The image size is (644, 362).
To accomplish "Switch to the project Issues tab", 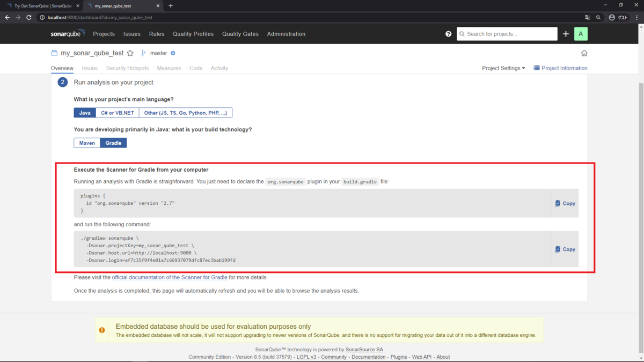I will click(90, 68).
